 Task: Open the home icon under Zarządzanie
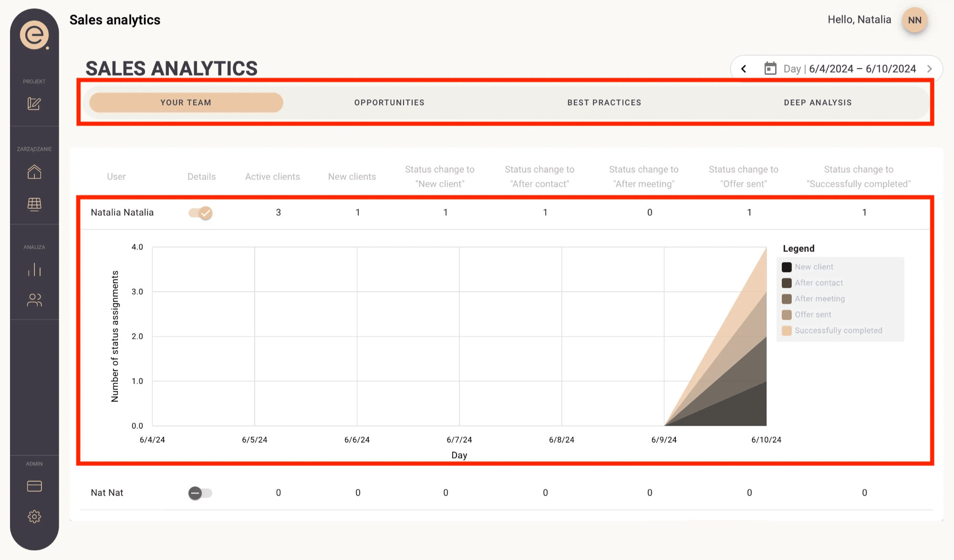click(34, 172)
